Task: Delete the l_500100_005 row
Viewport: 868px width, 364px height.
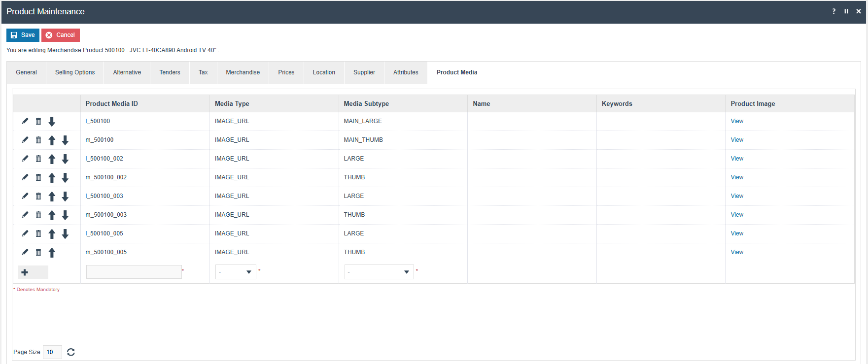Action: [x=38, y=233]
